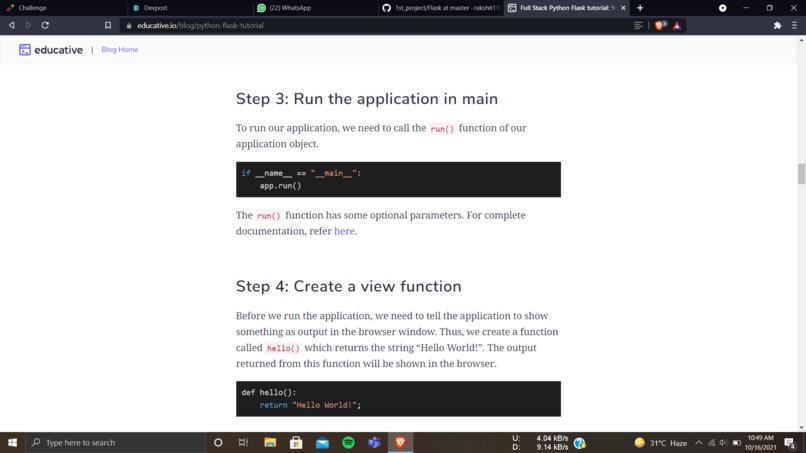
Task: Click inline 'run()' in 'To run our application' sentence
Action: click(442, 129)
